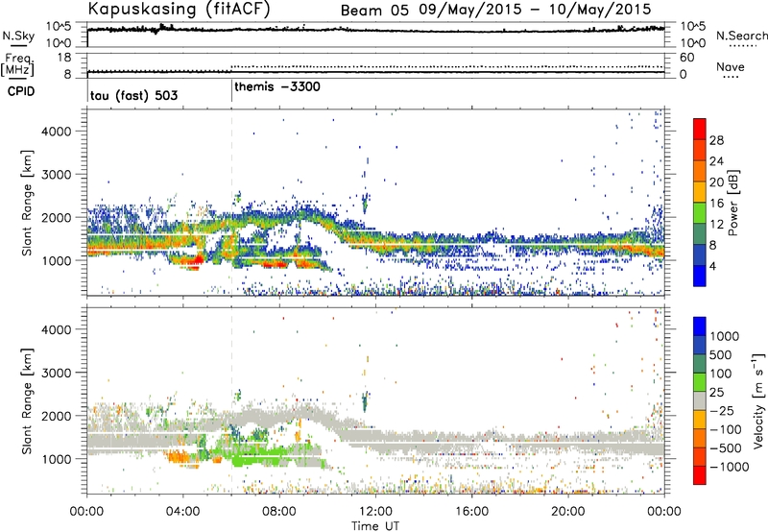768x532 pixels.
Task: Click the 4 dB color bar label
Action: click(712, 266)
